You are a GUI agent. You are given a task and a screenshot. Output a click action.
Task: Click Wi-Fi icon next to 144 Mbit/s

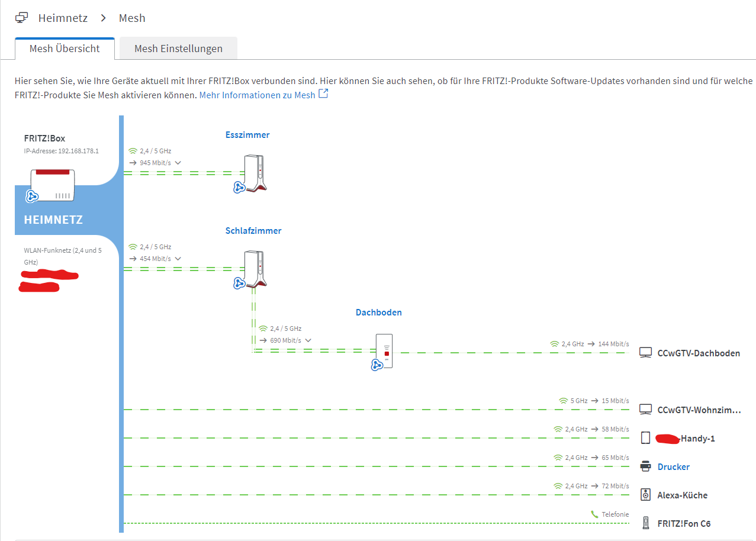click(x=555, y=344)
